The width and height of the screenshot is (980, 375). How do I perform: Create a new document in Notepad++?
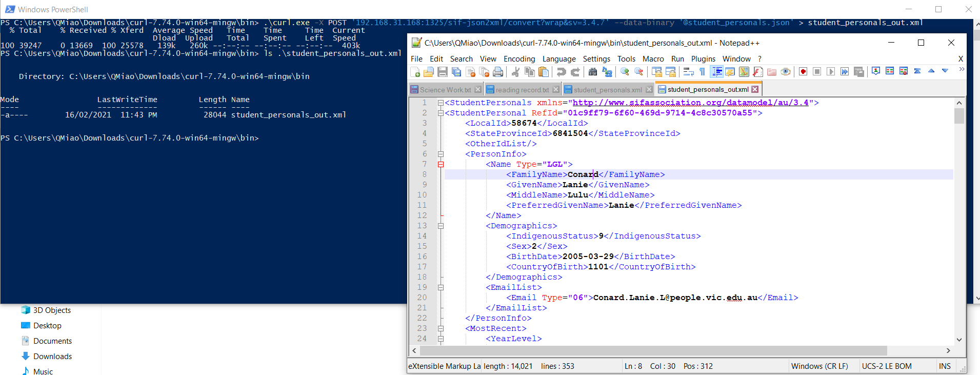[x=415, y=72]
